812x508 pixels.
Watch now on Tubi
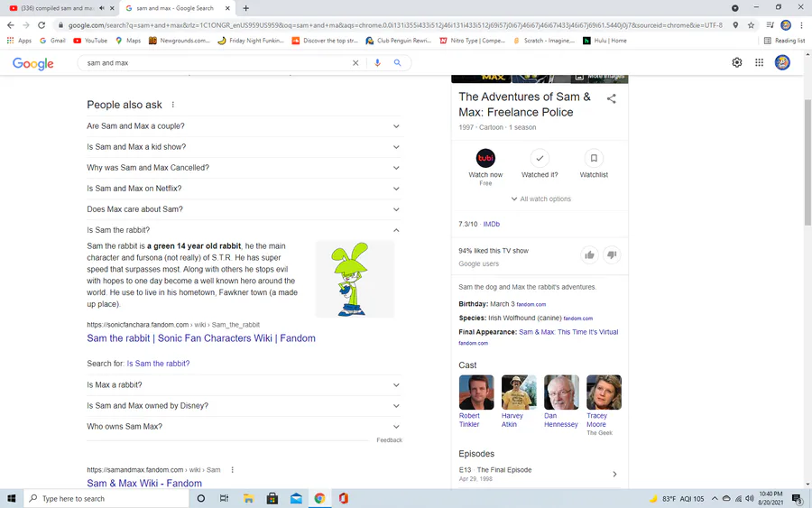(x=485, y=167)
